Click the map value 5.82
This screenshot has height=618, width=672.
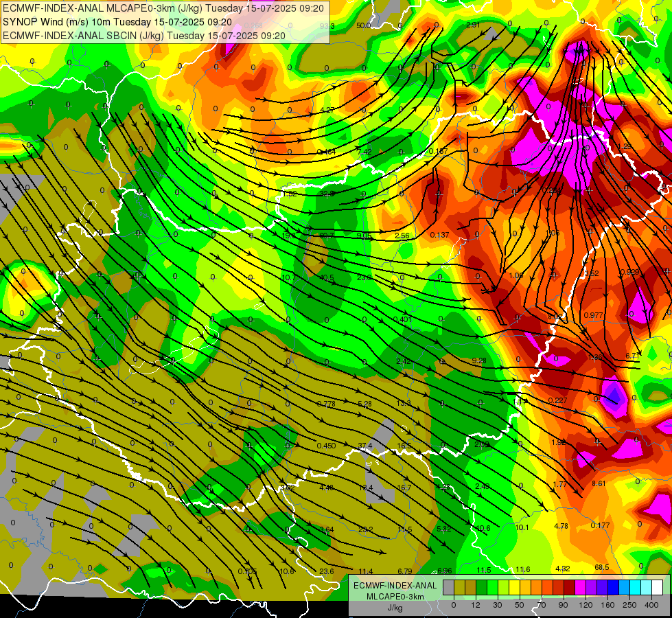(x=443, y=529)
